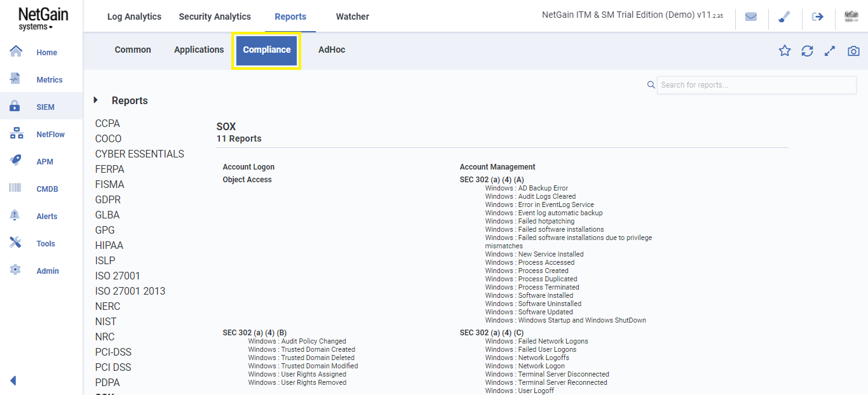The width and height of the screenshot is (868, 395).
Task: Click the expand fullscreen icon
Action: [x=830, y=51]
